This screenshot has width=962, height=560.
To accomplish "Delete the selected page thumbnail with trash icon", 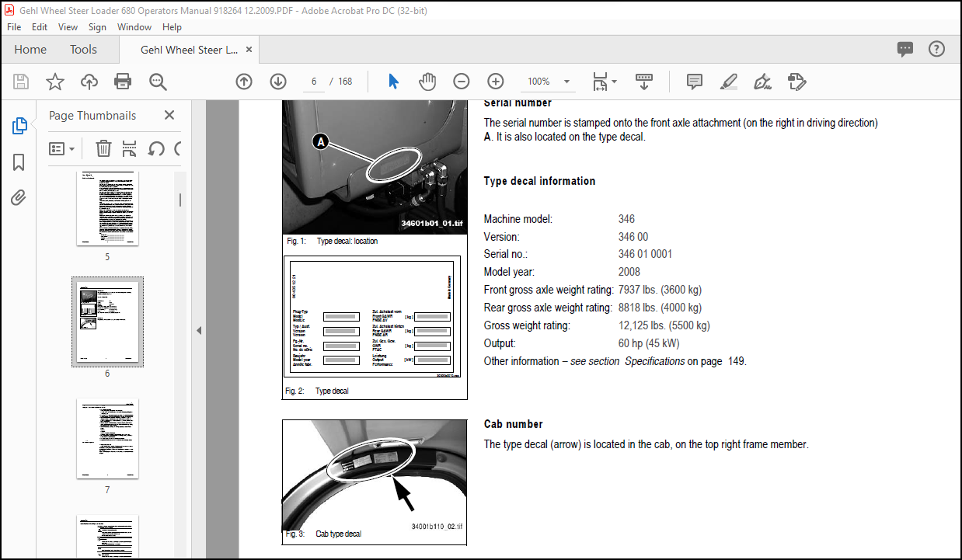I will tap(103, 148).
